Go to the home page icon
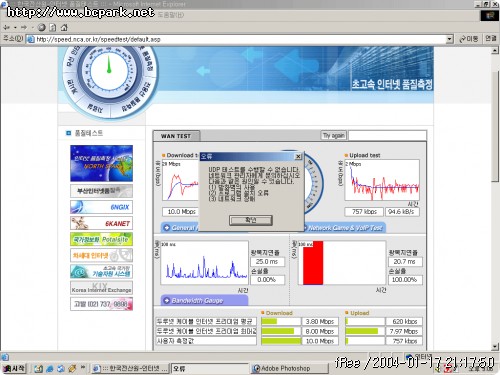 (64, 27)
